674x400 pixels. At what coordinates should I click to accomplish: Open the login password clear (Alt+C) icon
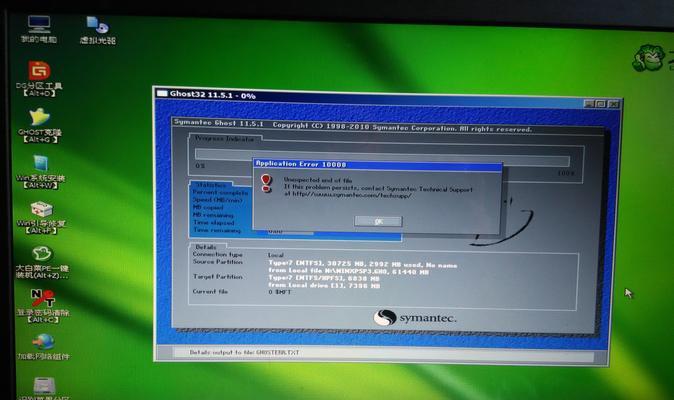point(43,306)
